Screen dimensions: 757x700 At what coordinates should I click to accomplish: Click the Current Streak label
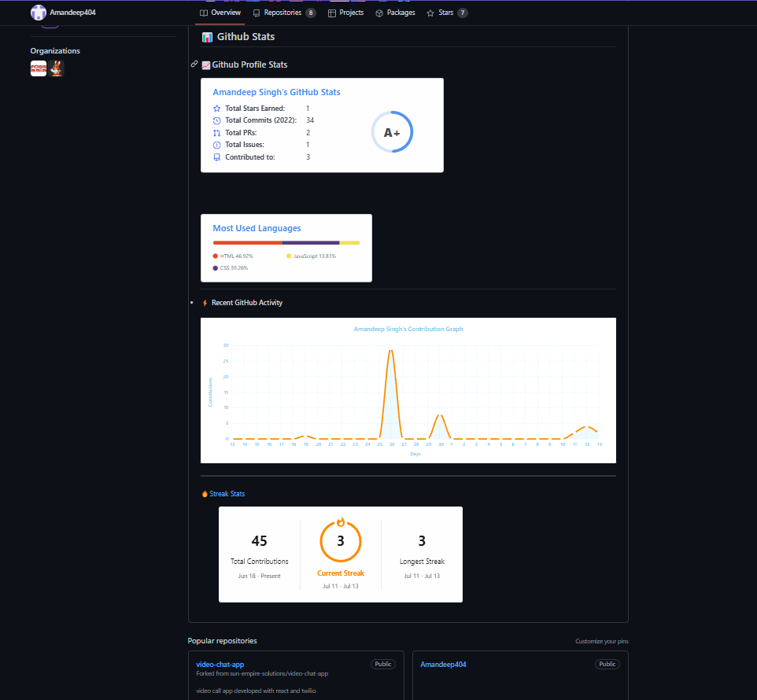coord(341,573)
